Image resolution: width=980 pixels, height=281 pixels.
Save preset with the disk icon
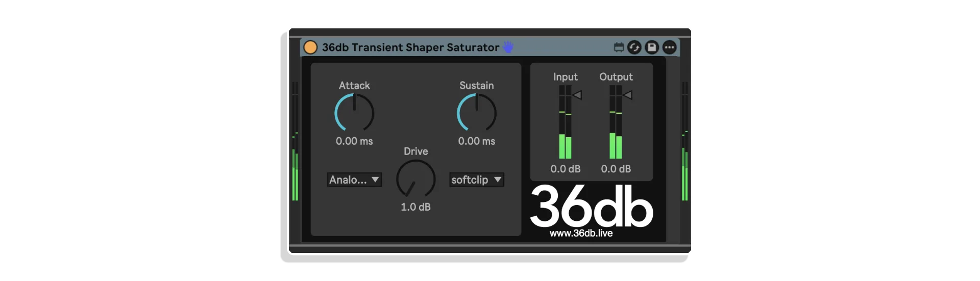click(652, 47)
